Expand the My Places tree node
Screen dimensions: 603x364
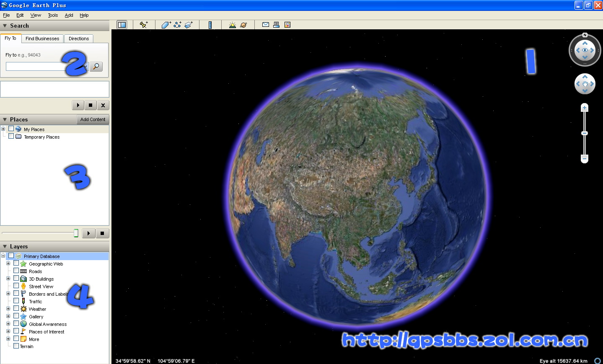[x=3, y=129]
